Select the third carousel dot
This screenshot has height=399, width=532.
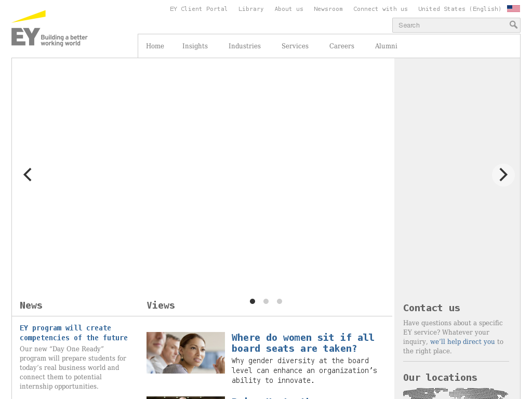[x=279, y=301]
